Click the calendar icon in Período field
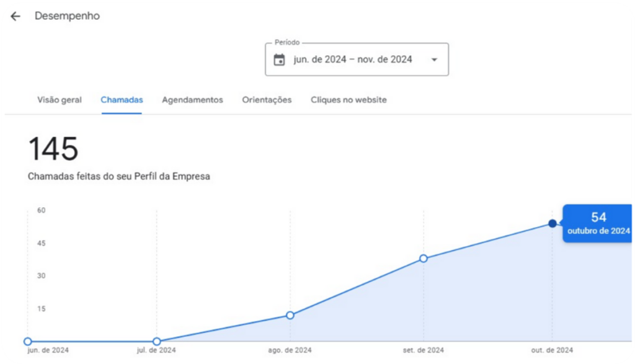This screenshot has height=364, width=635. point(279,60)
